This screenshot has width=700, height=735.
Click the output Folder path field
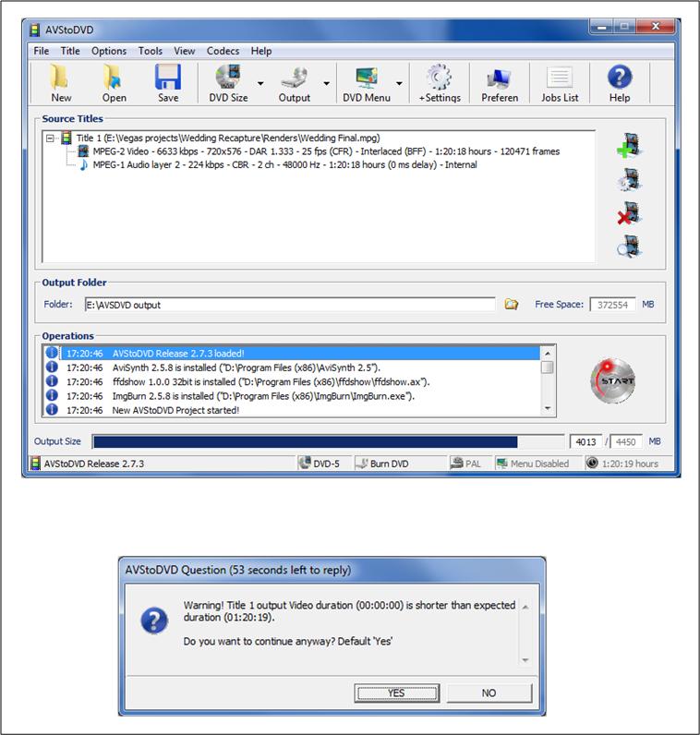point(290,305)
